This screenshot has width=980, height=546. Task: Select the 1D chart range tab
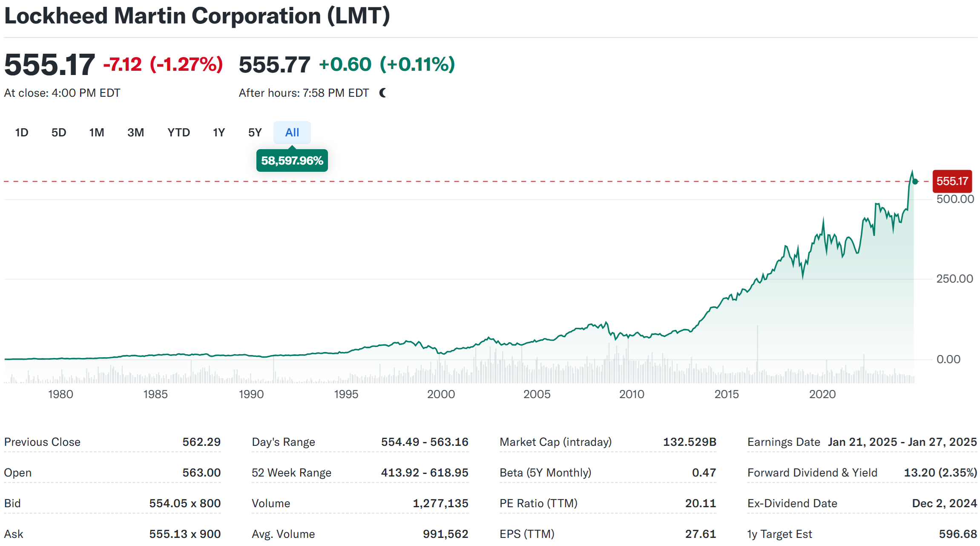click(22, 133)
